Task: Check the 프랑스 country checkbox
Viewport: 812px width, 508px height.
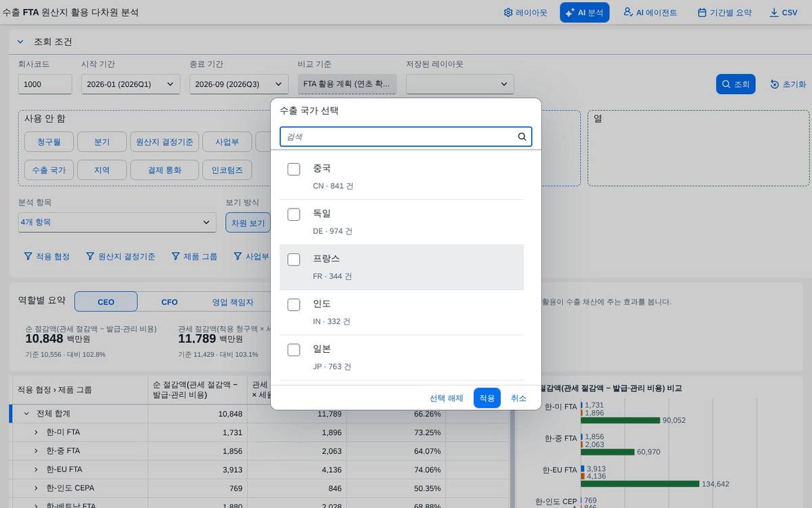Action: tap(294, 259)
